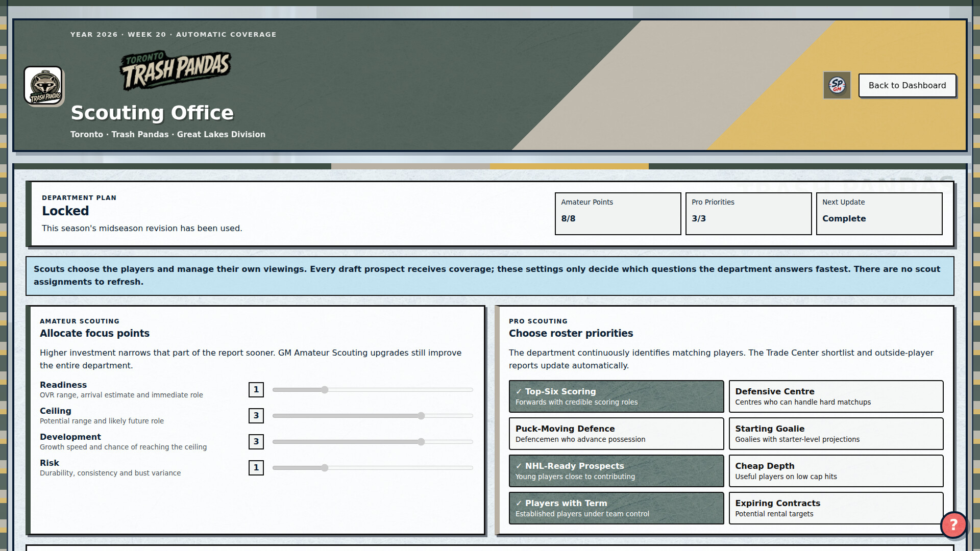Adjust the Risk focus slider
Viewport: 980px width, 551px height.
(373, 468)
